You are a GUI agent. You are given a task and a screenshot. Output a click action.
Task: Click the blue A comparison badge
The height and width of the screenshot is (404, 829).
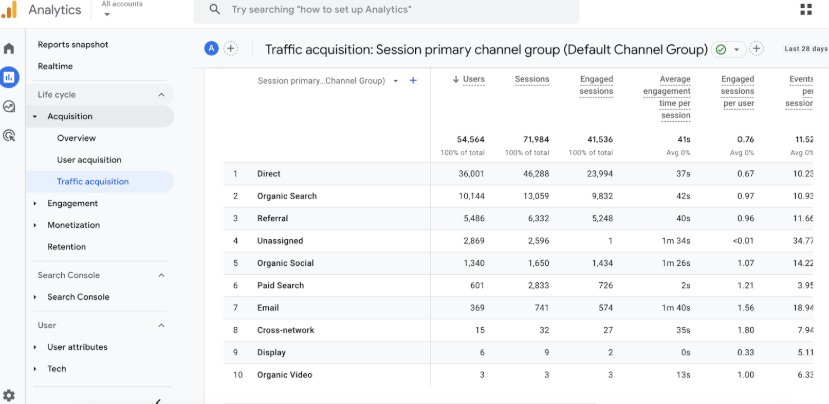[x=211, y=49]
